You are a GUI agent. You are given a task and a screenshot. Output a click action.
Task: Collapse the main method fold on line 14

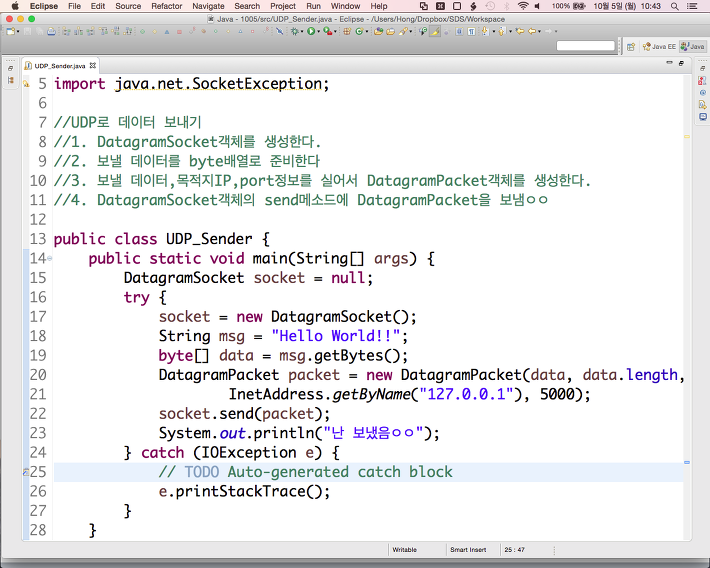(49, 259)
